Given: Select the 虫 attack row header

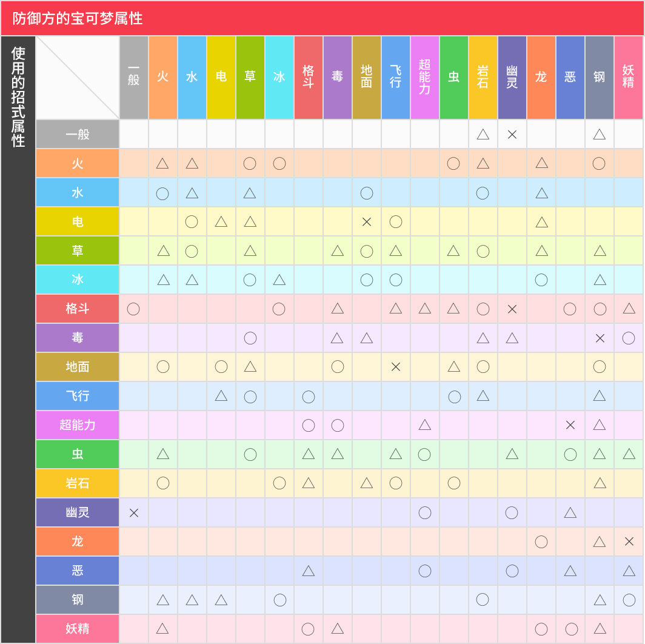Looking at the screenshot, I should coord(78,454).
